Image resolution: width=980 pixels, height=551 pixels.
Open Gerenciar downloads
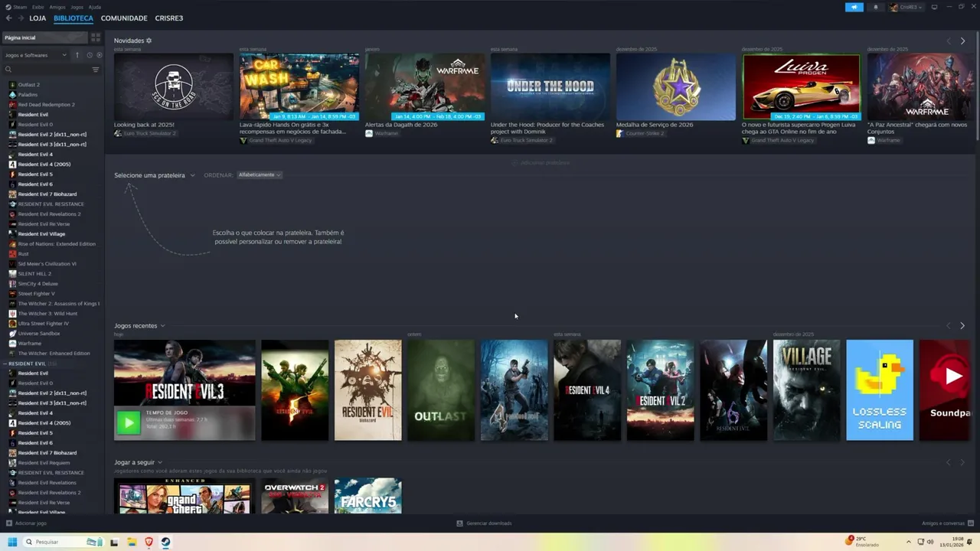484,523
